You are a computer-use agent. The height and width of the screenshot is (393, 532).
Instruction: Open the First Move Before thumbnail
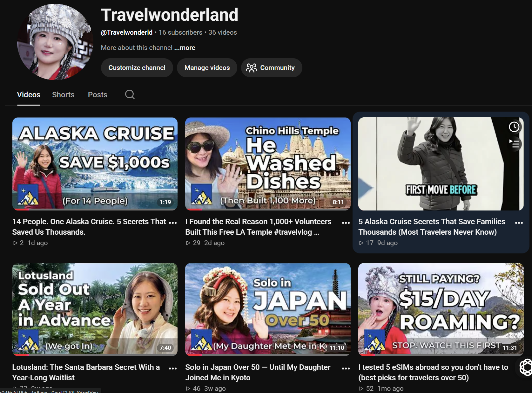(x=441, y=164)
